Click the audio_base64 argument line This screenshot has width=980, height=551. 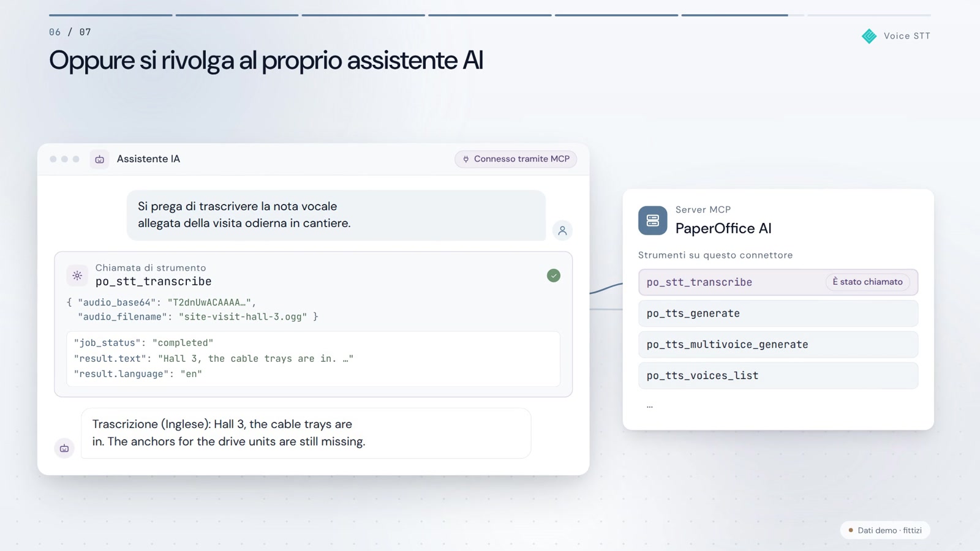tap(161, 302)
